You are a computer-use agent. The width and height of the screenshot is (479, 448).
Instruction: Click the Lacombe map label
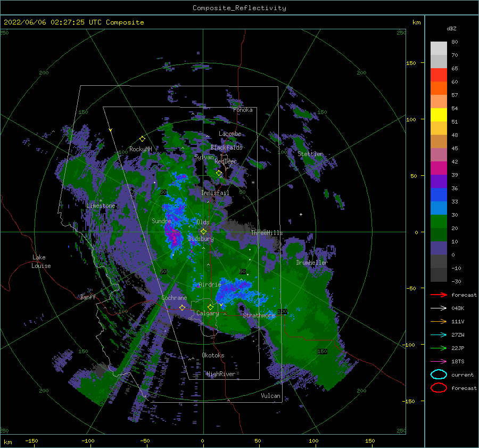230,134
